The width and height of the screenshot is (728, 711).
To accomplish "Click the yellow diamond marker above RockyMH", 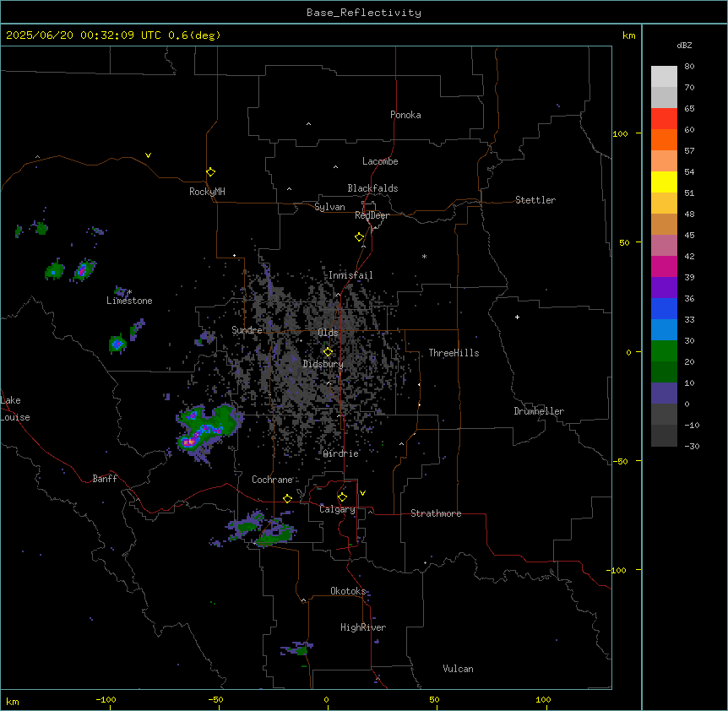I will (211, 171).
